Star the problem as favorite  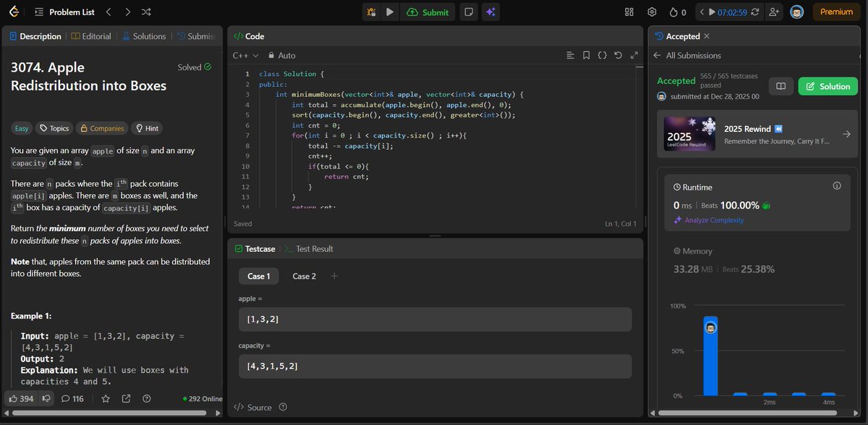(x=106, y=398)
